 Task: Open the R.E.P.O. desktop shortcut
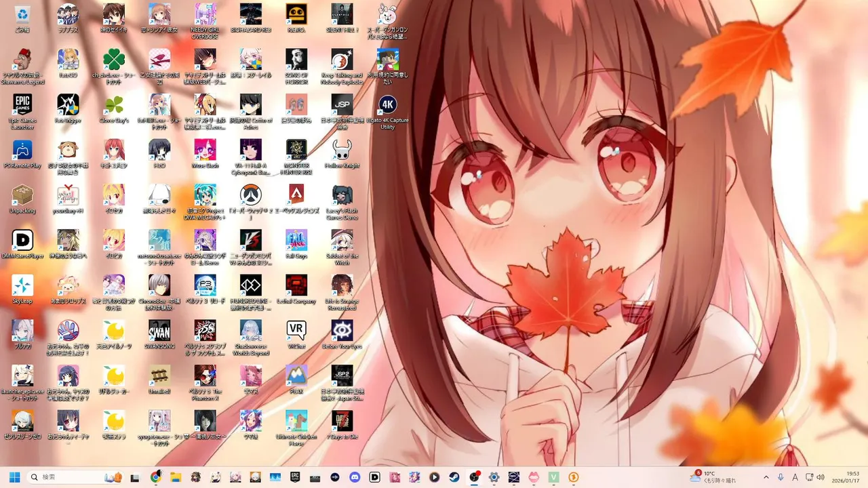pyautogui.click(x=296, y=18)
